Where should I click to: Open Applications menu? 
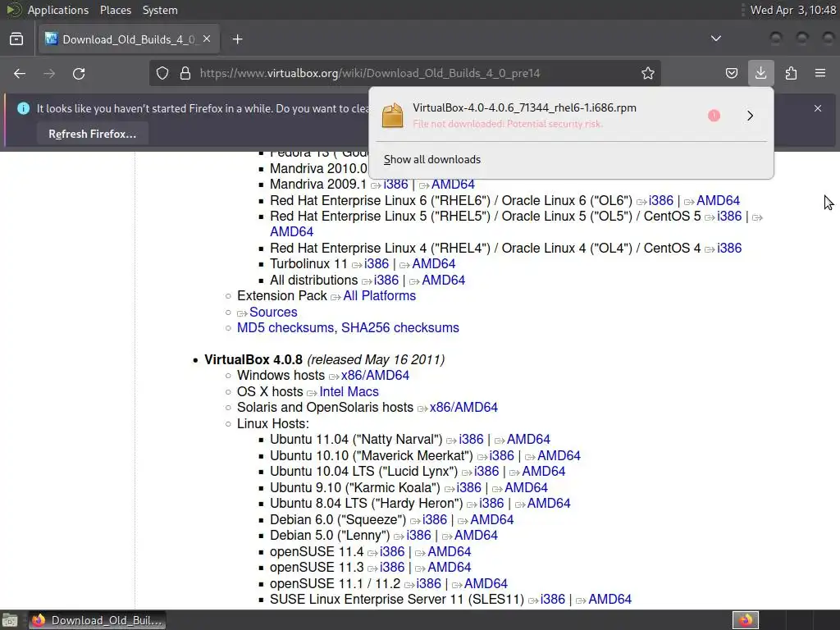coord(58,10)
